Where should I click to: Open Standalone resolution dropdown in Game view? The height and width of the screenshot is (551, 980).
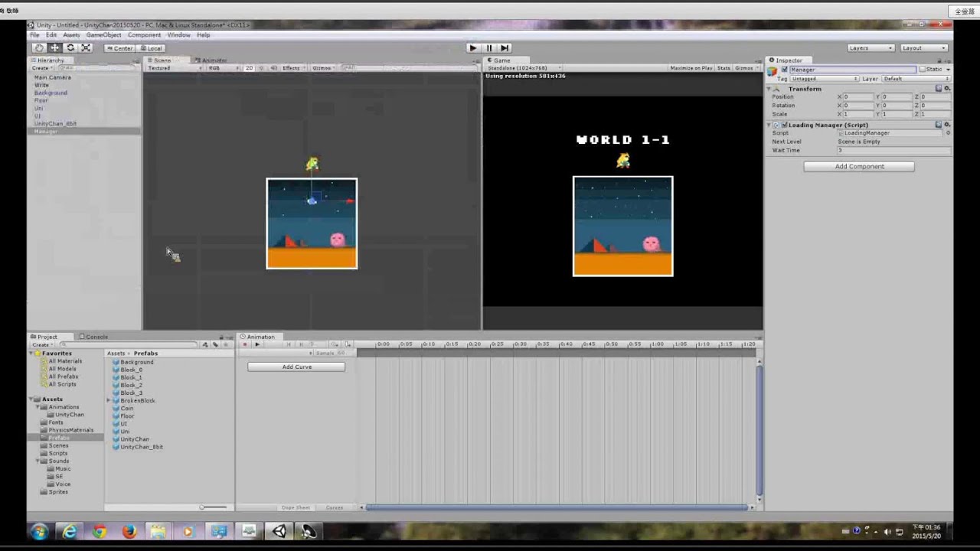pyautogui.click(x=524, y=68)
